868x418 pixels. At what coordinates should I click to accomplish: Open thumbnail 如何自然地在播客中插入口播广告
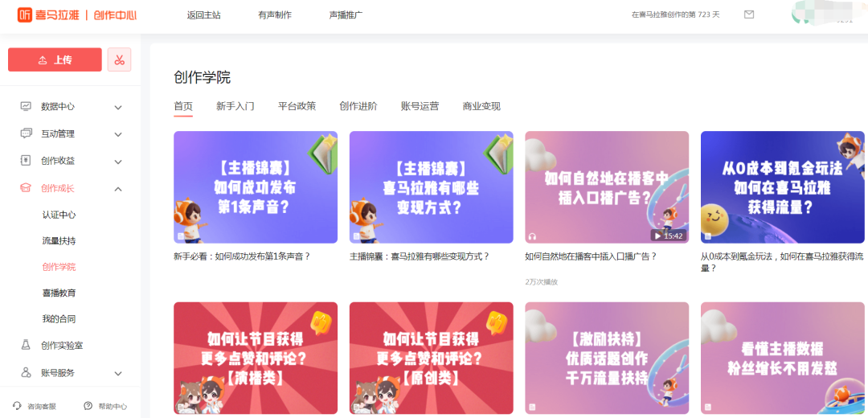(x=607, y=187)
